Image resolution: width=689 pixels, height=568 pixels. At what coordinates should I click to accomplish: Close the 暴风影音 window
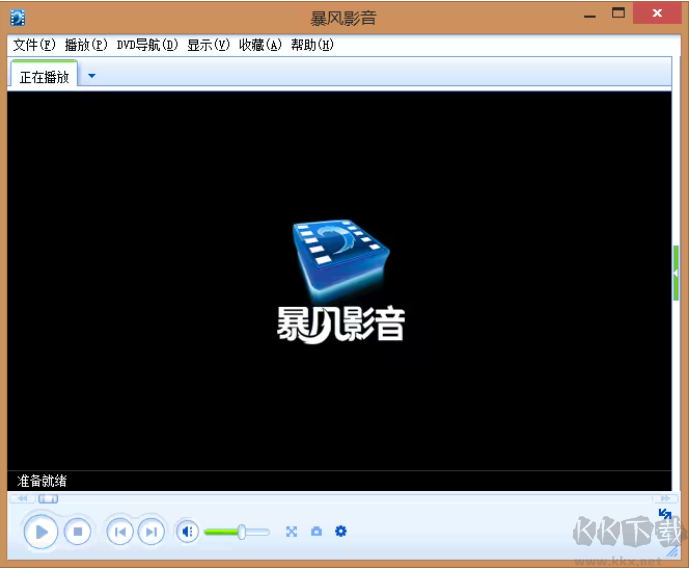657,13
